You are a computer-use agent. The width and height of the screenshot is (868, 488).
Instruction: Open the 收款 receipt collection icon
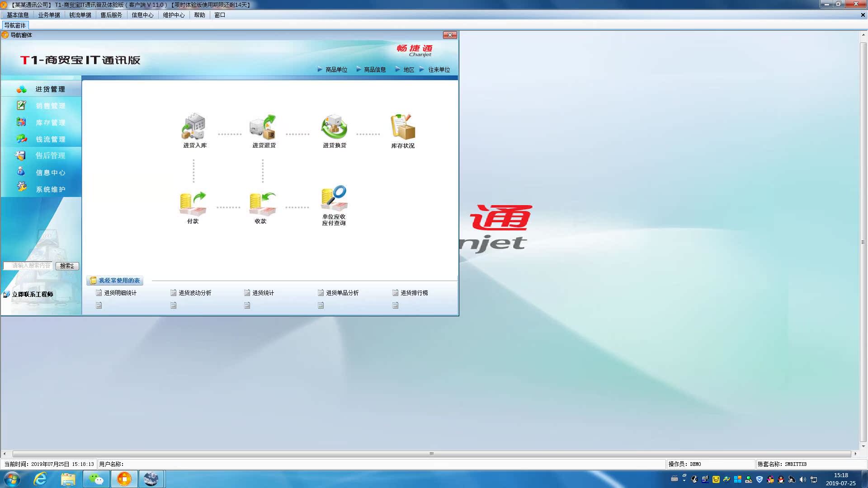(262, 207)
